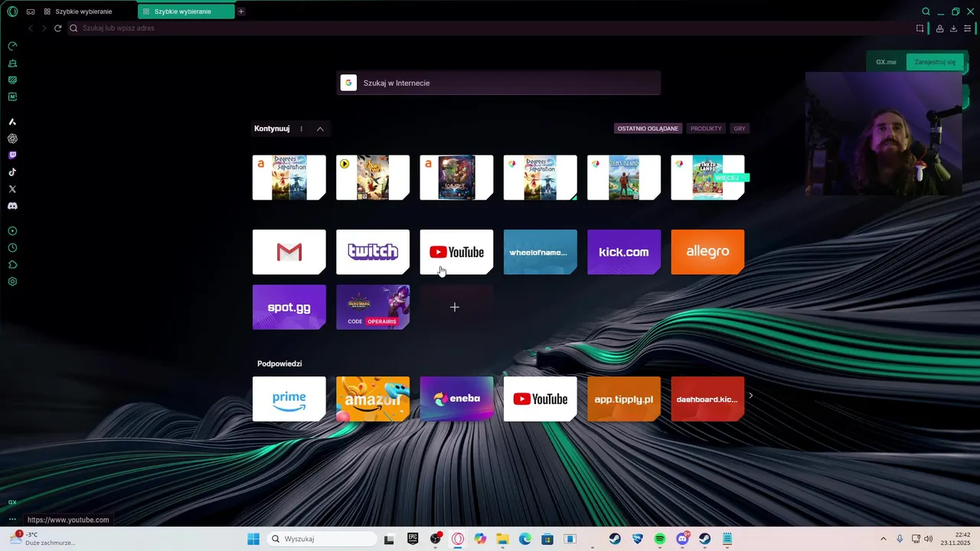Open History clock icon in sidebar

(12, 248)
